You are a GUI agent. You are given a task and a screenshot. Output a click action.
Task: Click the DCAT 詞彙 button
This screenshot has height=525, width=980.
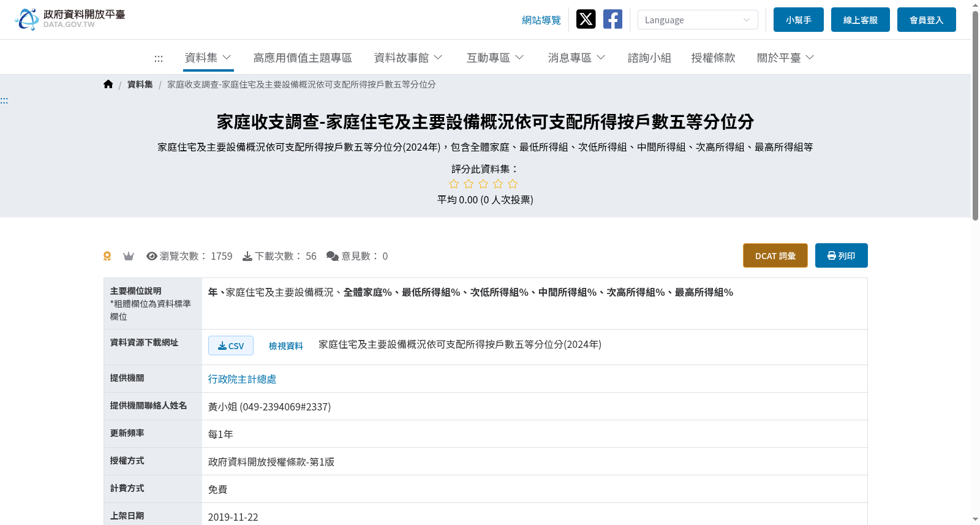tap(775, 255)
